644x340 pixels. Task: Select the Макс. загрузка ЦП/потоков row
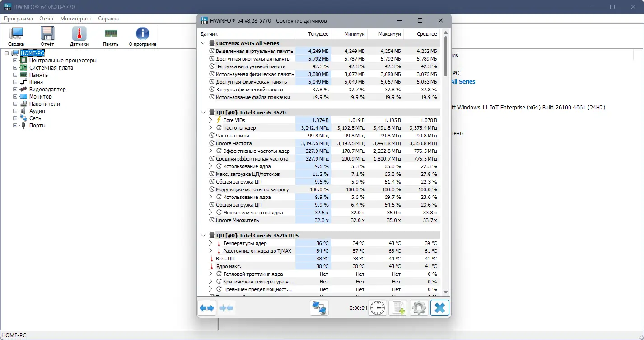tap(319, 174)
